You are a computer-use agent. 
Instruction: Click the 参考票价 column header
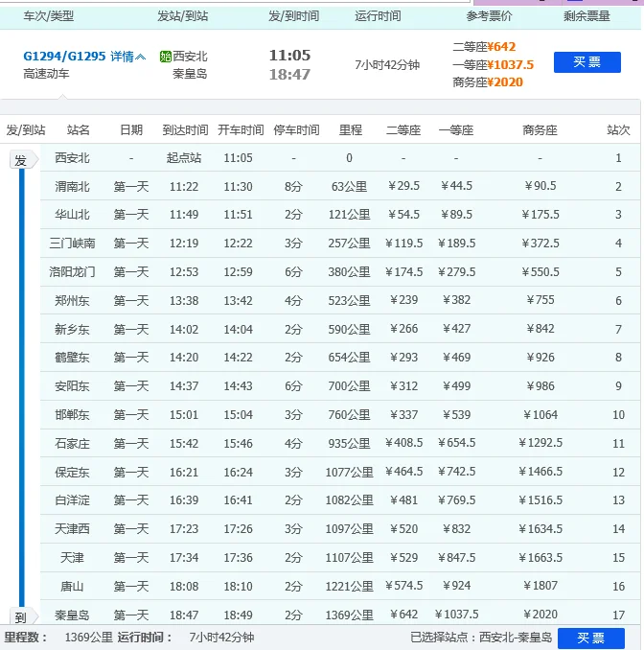click(x=489, y=16)
